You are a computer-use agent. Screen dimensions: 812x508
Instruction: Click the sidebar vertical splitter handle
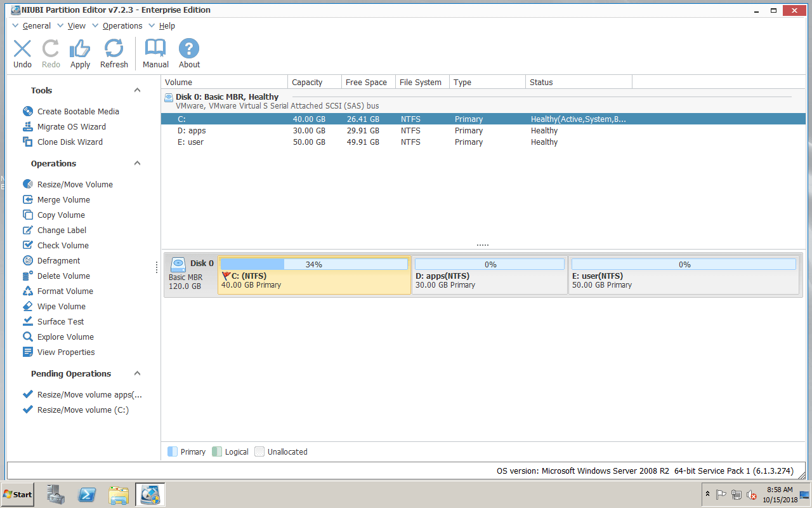157,268
